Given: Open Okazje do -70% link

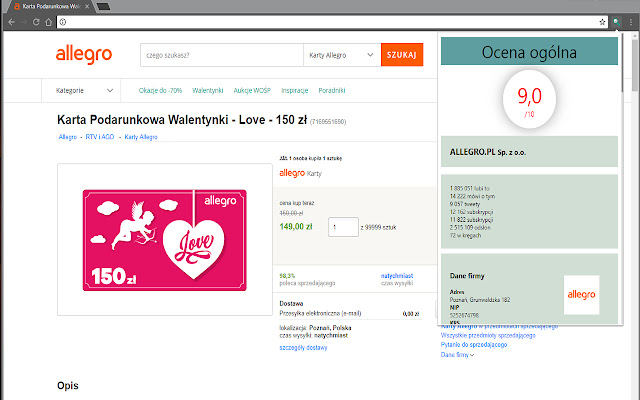Looking at the screenshot, I should 160,91.
